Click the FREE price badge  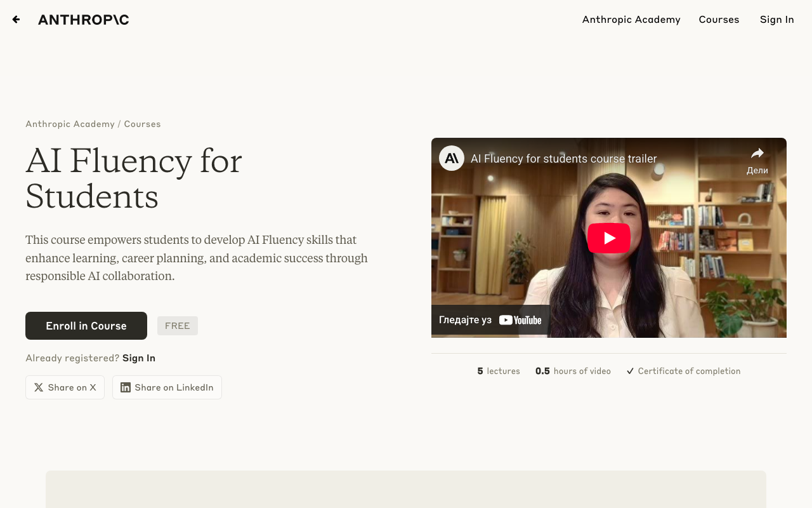click(x=178, y=326)
